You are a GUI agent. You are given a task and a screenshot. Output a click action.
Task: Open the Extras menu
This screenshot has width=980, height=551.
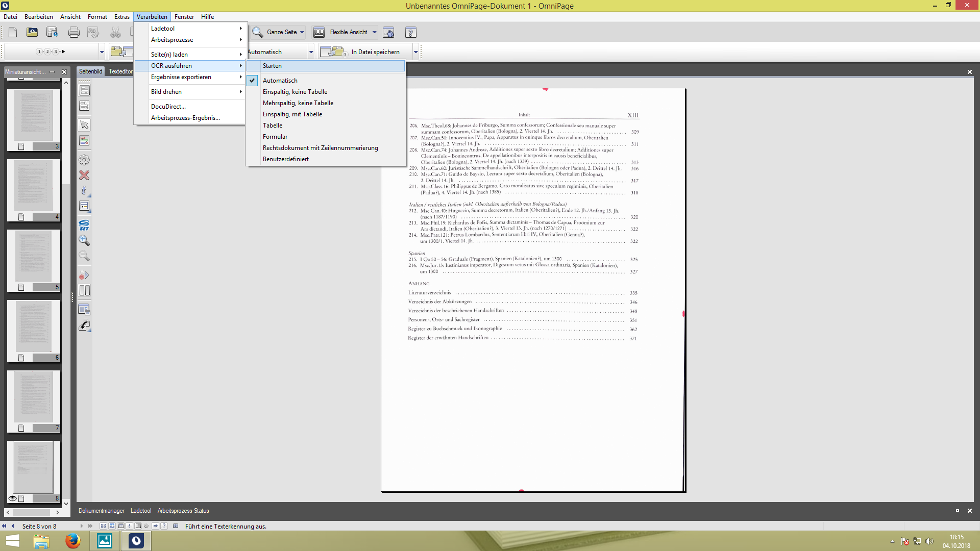point(122,17)
